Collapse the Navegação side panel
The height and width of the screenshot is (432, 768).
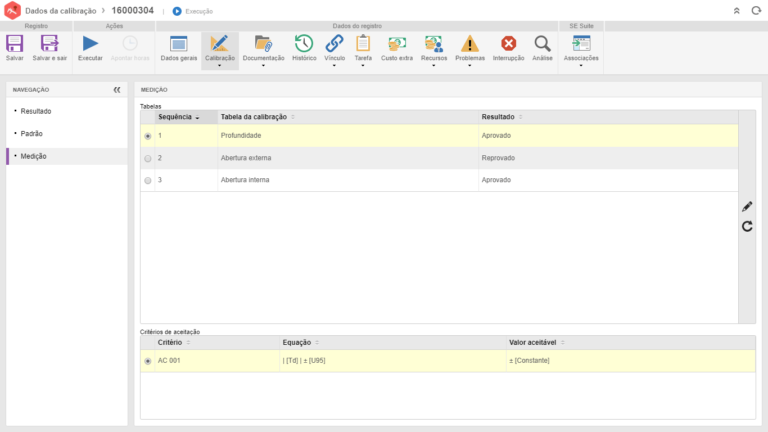pyautogui.click(x=117, y=90)
